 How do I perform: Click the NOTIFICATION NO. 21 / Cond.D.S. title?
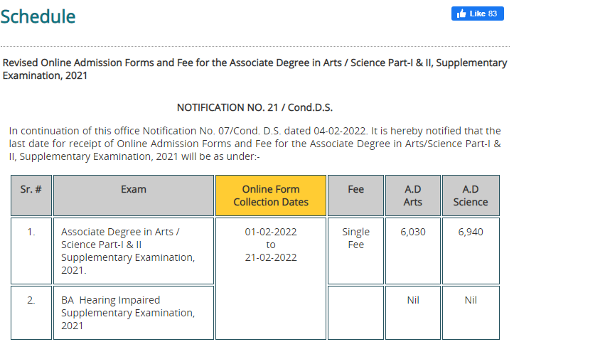pyautogui.click(x=255, y=107)
